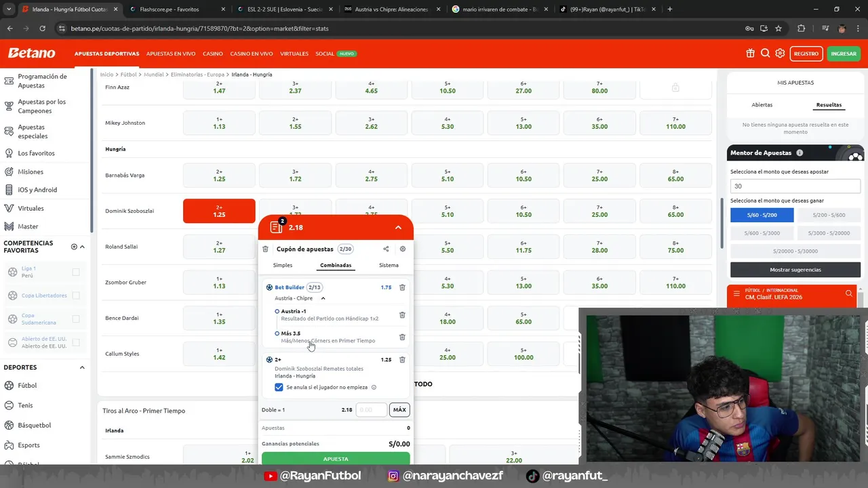The image size is (868, 488).
Task: Collapse Competencias Favoritas section
Action: point(82,247)
